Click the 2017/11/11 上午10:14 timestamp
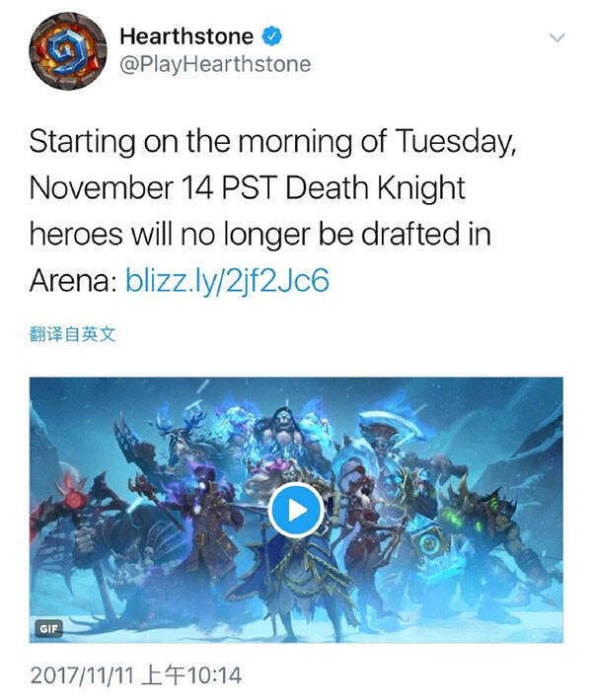Viewport: 592px width, 700px height. point(136,675)
